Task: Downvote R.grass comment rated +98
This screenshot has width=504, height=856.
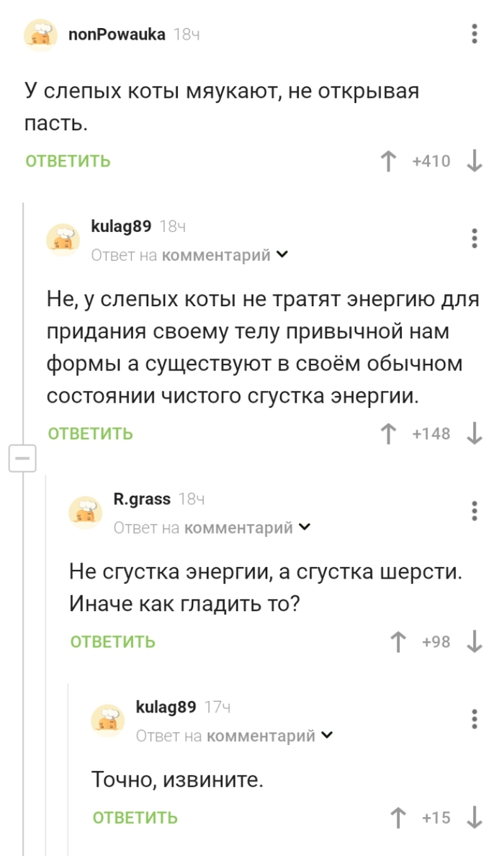Action: pos(474,641)
